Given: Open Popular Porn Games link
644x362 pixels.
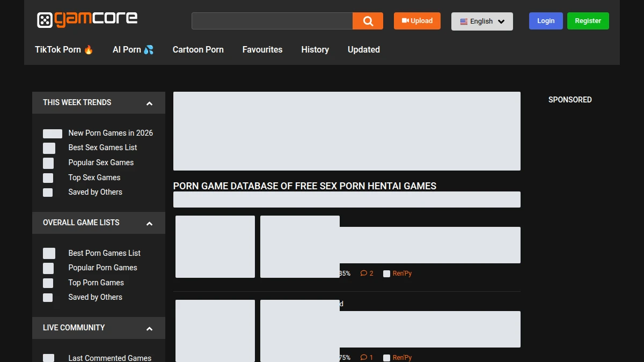Looking at the screenshot, I should tap(103, 268).
